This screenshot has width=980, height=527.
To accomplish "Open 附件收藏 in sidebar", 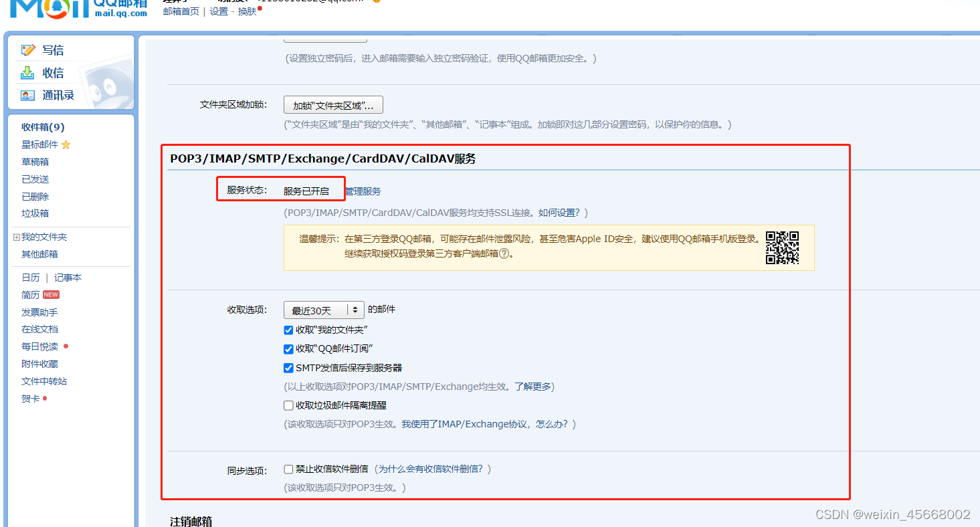I will click(39, 364).
